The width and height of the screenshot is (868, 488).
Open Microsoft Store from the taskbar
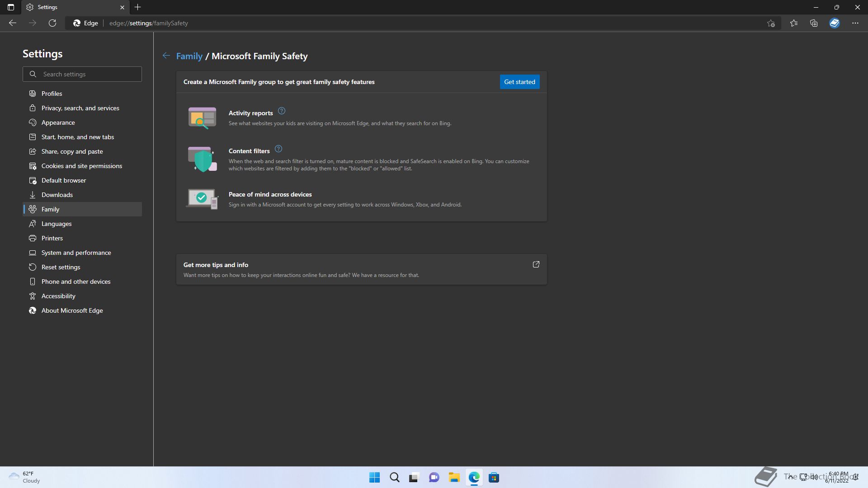tap(494, 478)
